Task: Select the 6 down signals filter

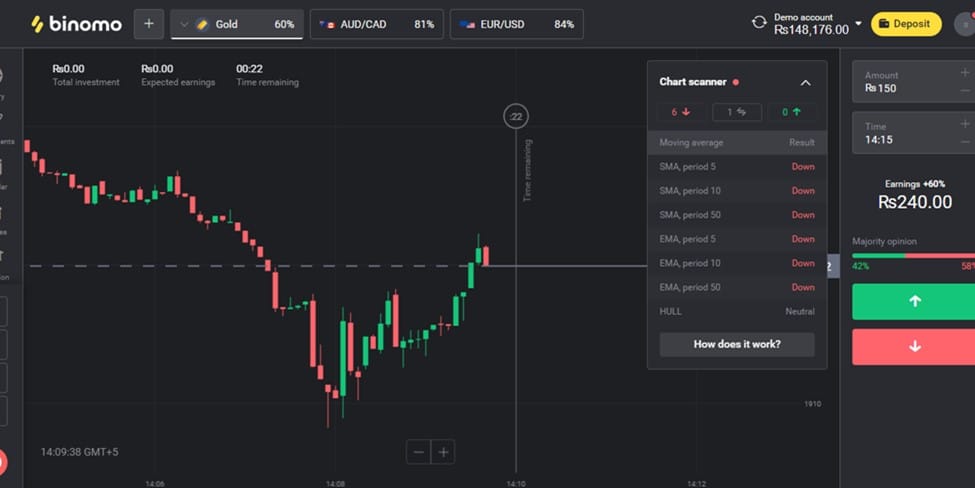Action: [x=681, y=112]
